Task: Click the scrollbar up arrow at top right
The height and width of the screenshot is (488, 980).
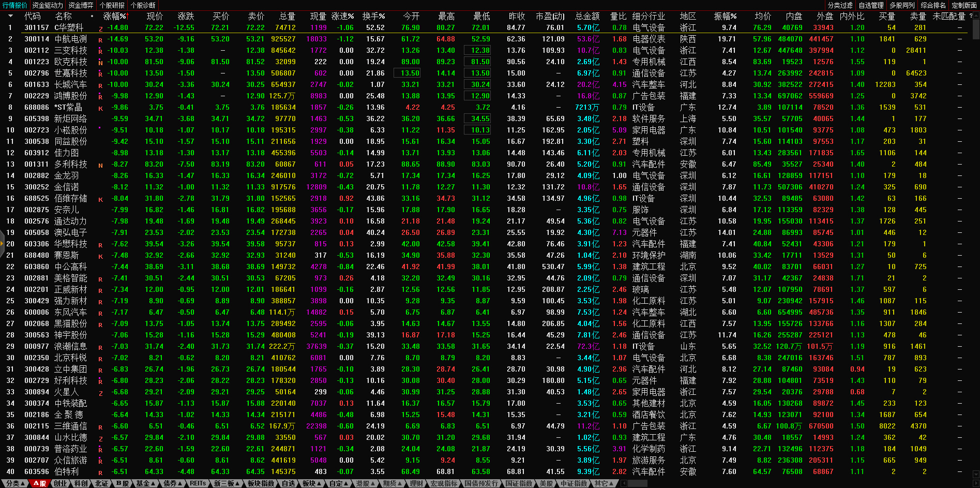Action: pyautogui.click(x=976, y=16)
